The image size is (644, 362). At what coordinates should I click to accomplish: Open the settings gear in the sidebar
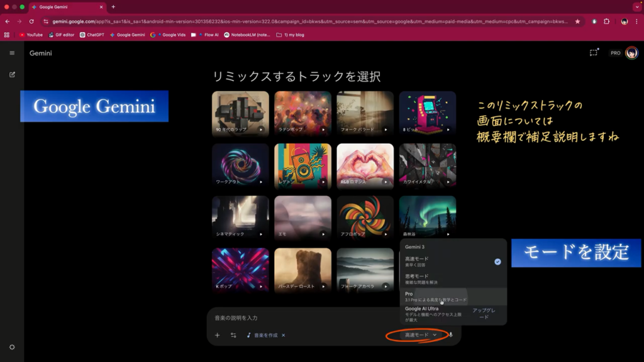[12, 347]
